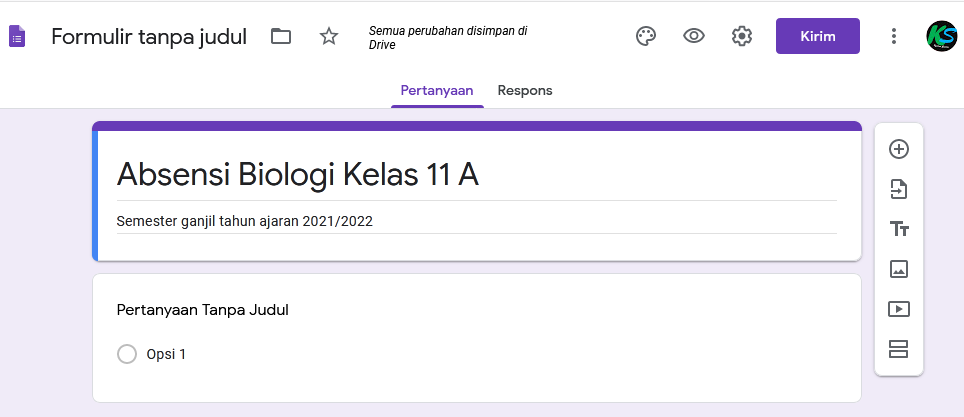Move form to folder icon
This screenshot has height=417, width=964.
281,36
